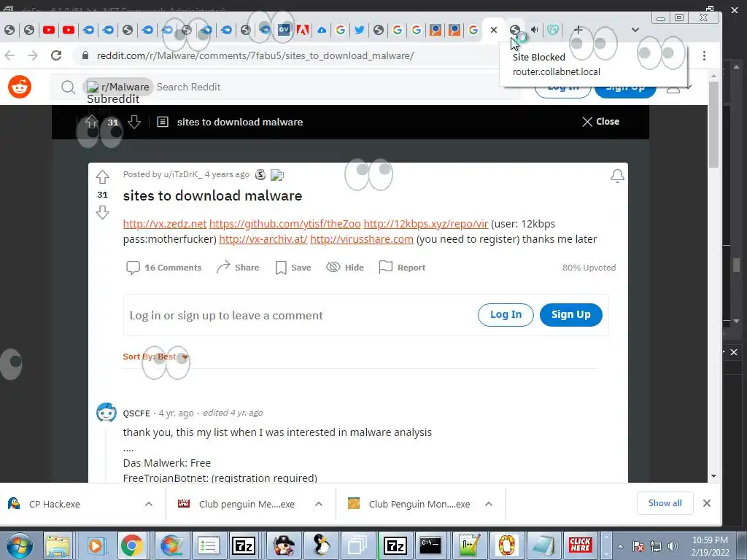
Task: Upvote the post in the white card
Action: [102, 177]
